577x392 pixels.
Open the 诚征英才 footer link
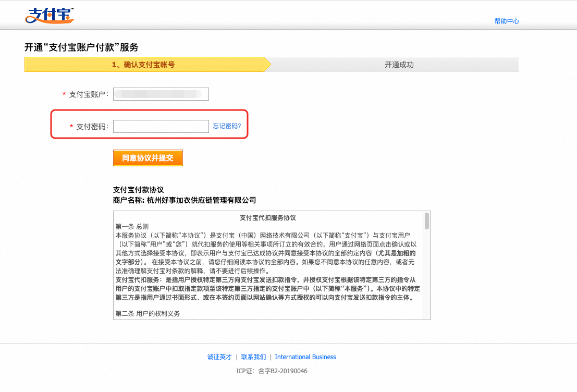(219, 357)
